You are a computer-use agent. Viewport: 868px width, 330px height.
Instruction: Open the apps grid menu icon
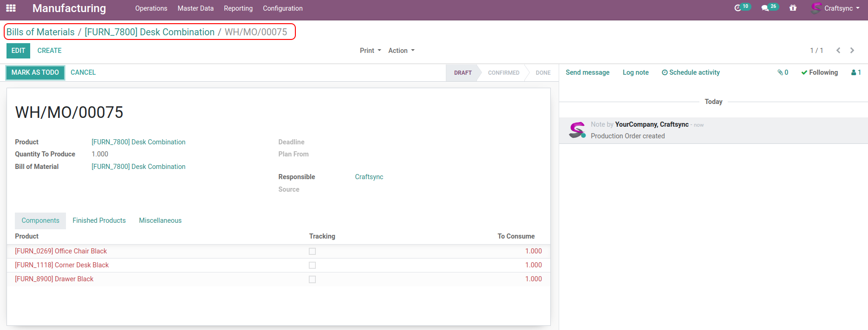(x=11, y=8)
